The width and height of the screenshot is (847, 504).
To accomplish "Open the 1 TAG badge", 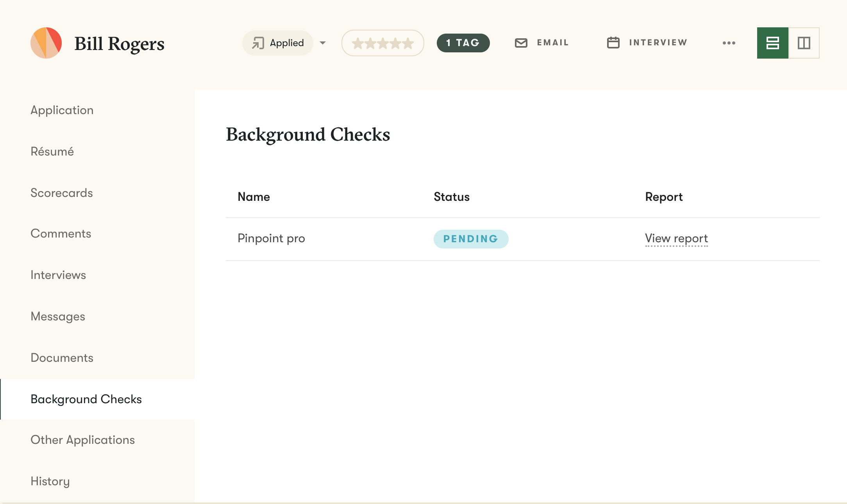I will coord(463,43).
